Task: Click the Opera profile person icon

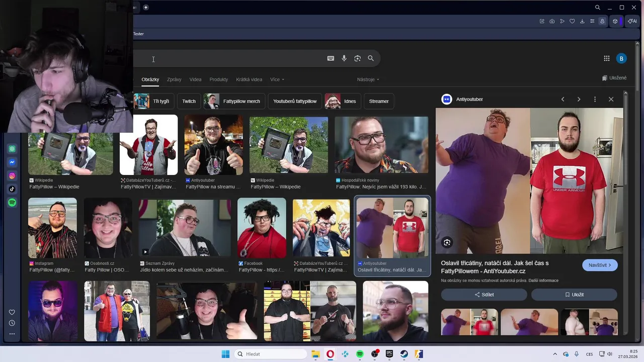Action: pyautogui.click(x=602, y=21)
